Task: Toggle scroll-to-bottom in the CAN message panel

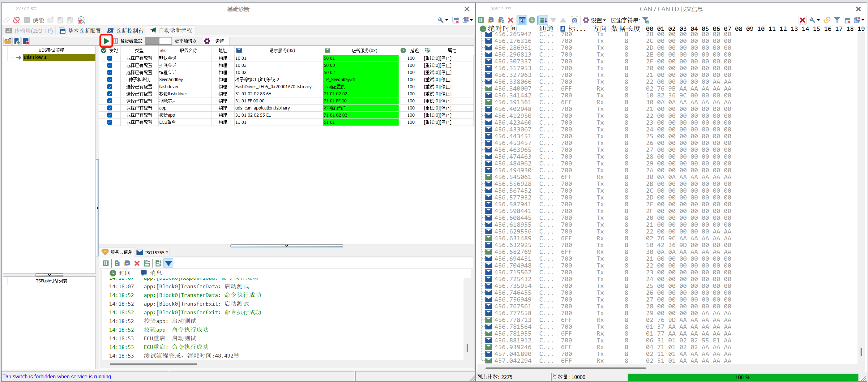Action: coord(522,20)
